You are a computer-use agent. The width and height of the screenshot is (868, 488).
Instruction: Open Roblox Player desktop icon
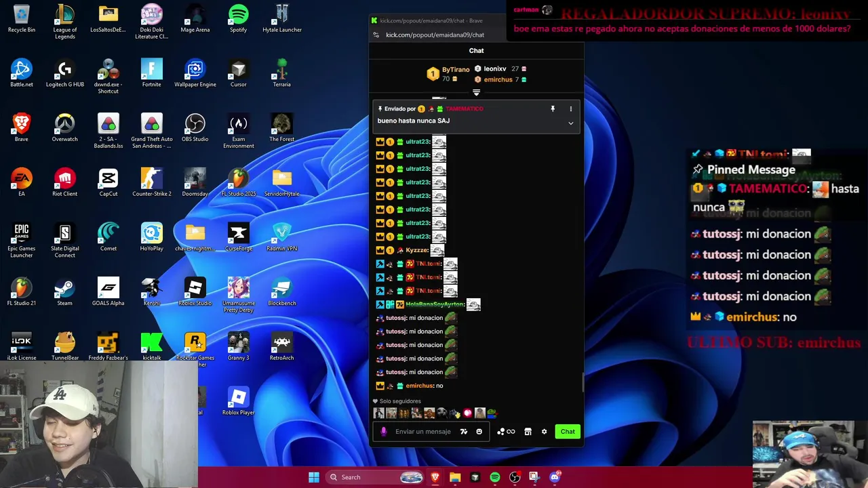(x=238, y=401)
